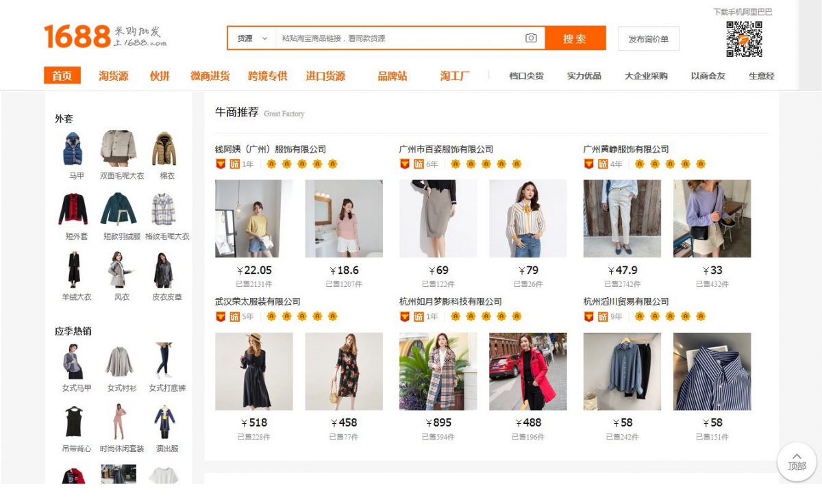This screenshot has height=504, width=822.
Task: Switch to the 跨境专供 tab
Action: pos(268,76)
